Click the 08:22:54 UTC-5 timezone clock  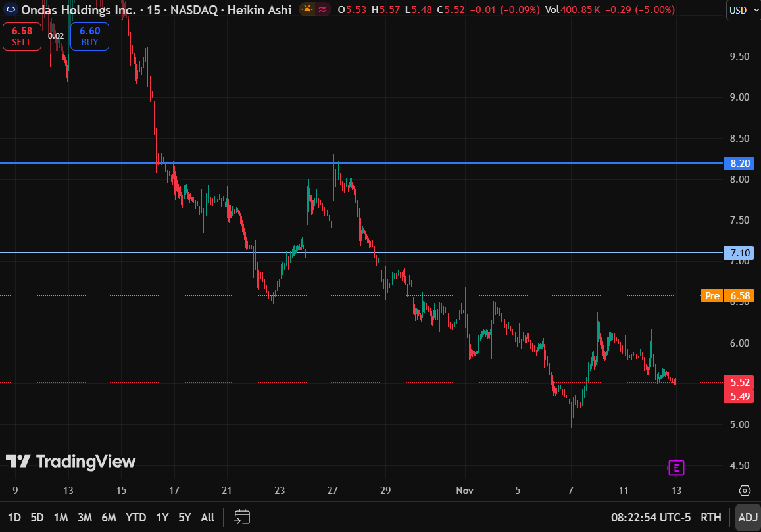pos(651,518)
